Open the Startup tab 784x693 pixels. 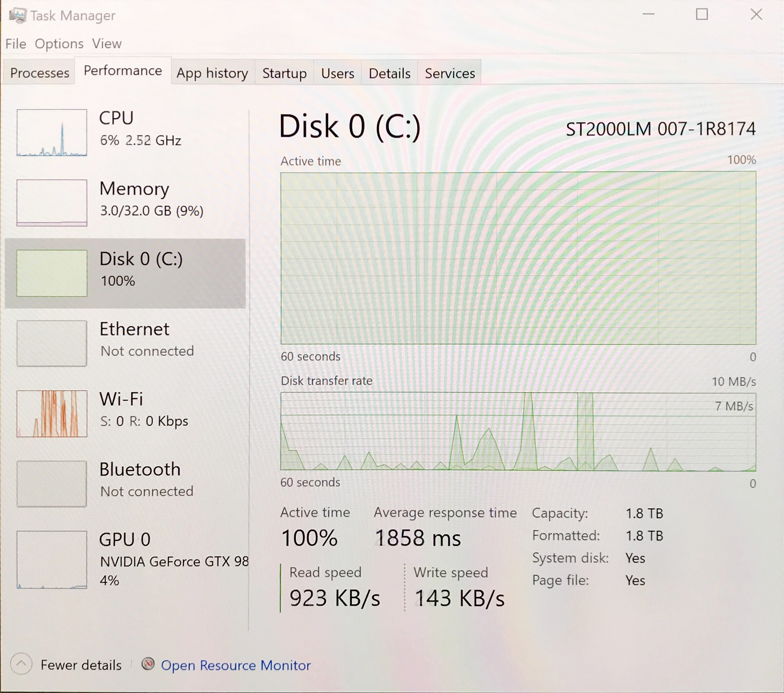coord(284,73)
